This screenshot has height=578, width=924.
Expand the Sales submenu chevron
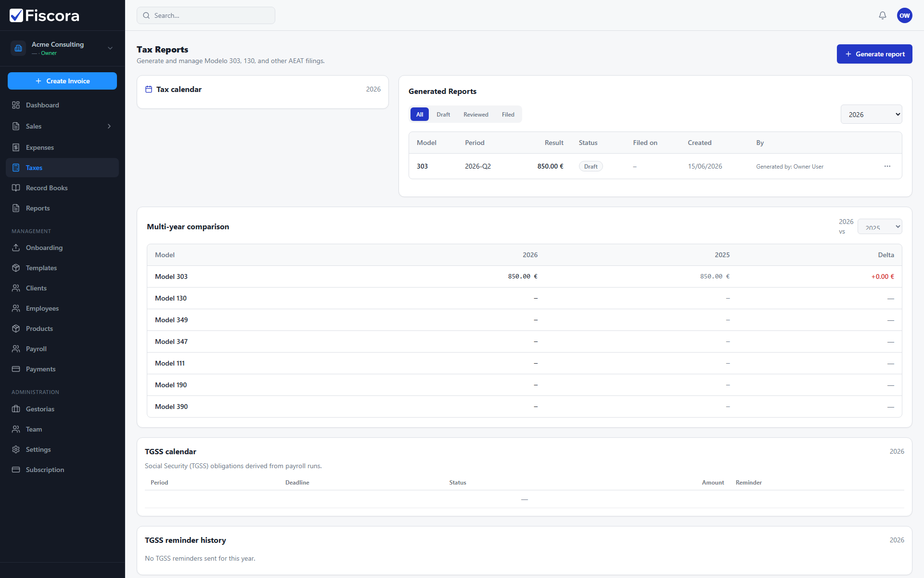point(109,126)
